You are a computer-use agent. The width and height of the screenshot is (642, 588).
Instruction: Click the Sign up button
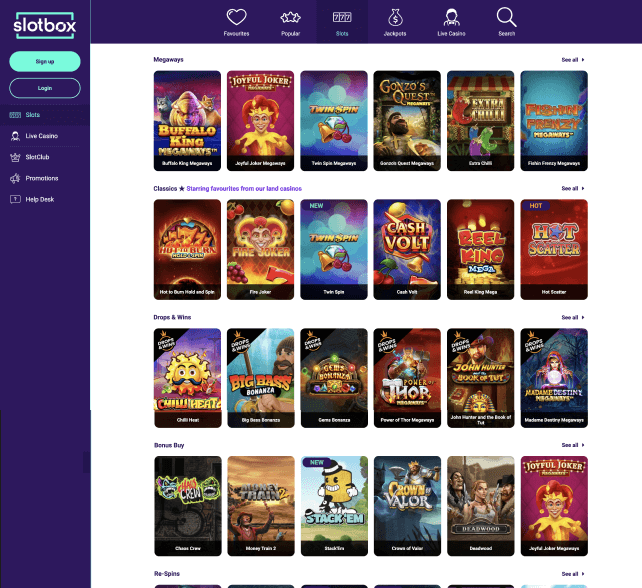(45, 61)
